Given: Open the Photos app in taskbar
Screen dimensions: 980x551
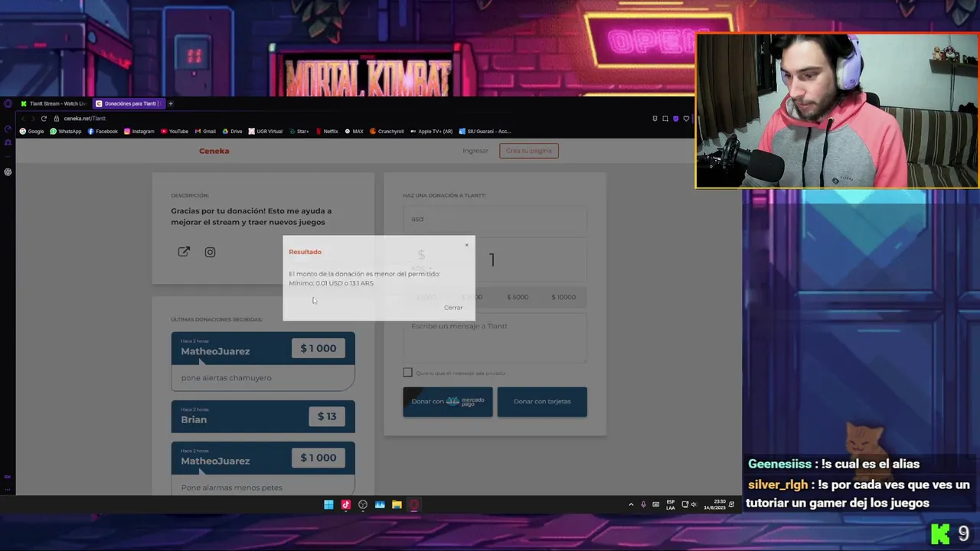Looking at the screenshot, I should pyautogui.click(x=380, y=504).
